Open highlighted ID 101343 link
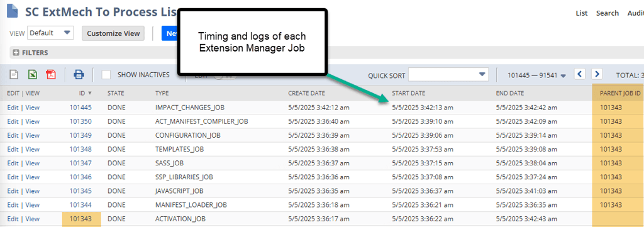Screen dimensions: 644x227 click(x=80, y=219)
